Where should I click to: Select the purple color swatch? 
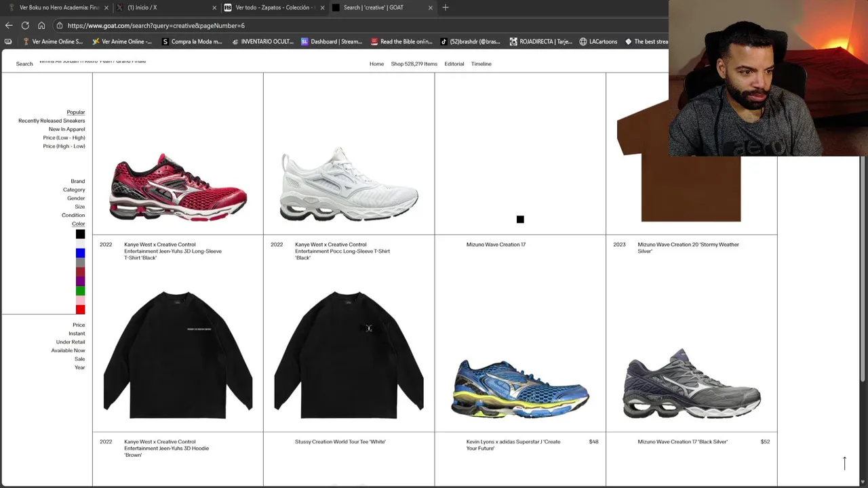click(x=80, y=281)
